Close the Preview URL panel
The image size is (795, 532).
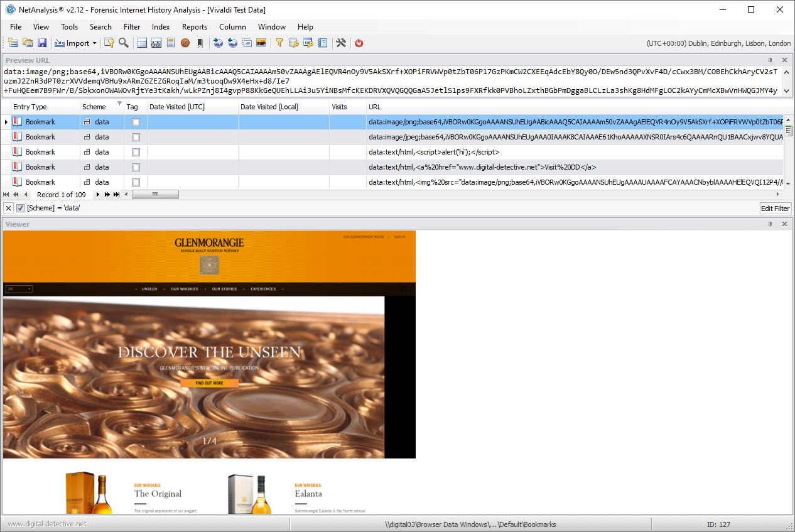pos(784,60)
